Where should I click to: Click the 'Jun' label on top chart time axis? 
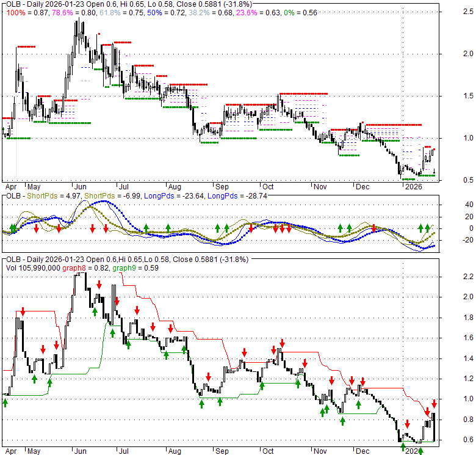click(80, 187)
